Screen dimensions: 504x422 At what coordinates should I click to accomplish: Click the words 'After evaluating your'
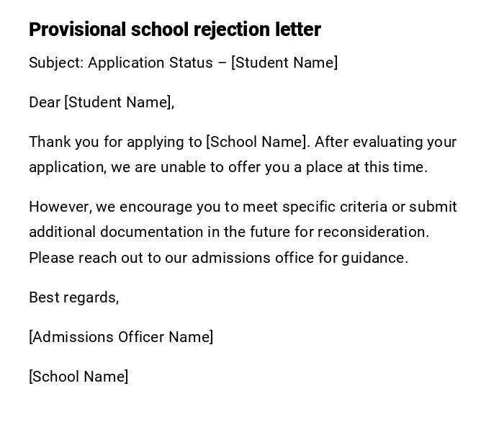pos(385,142)
